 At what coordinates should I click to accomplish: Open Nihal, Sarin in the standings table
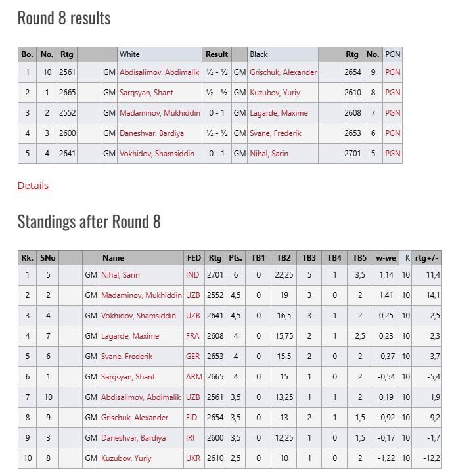point(120,275)
